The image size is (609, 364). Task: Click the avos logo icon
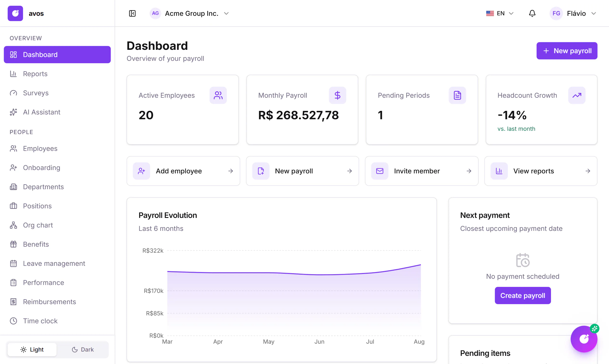15,13
